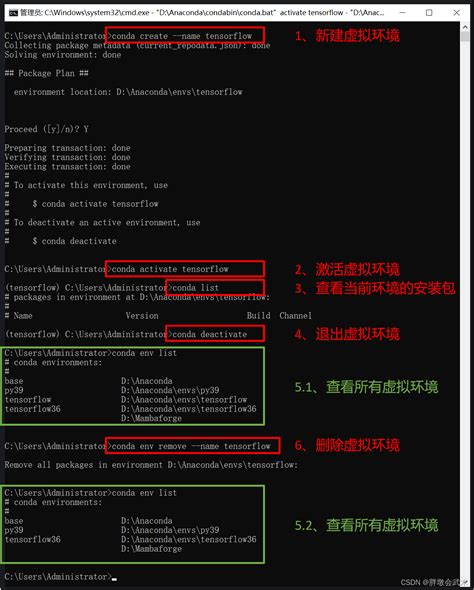
Task: Click the 'conda env remove --name tensorflow' command
Action: point(191,446)
